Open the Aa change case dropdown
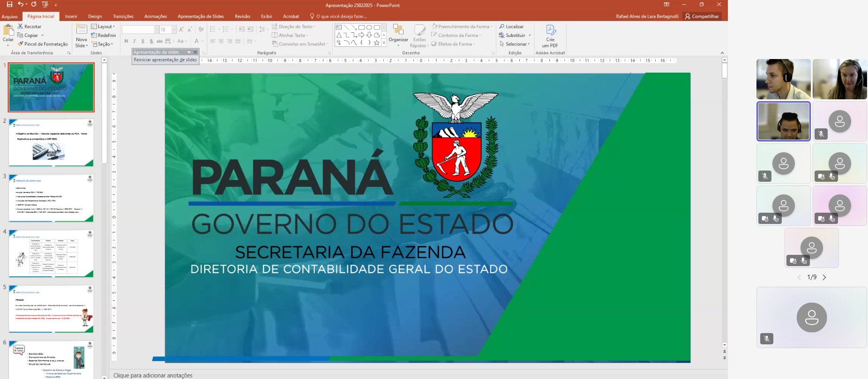The width and height of the screenshot is (868, 379). [x=182, y=41]
